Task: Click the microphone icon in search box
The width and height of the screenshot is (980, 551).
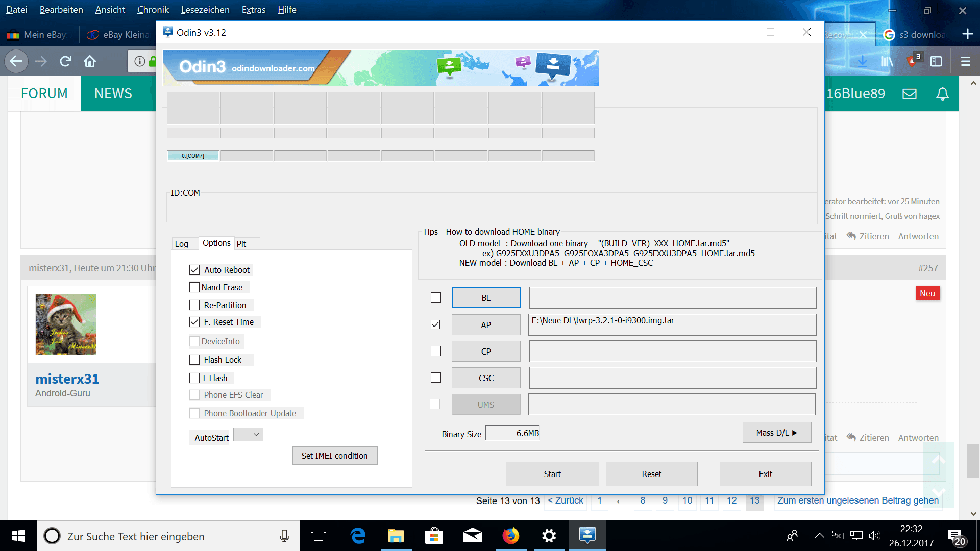Action: point(284,536)
